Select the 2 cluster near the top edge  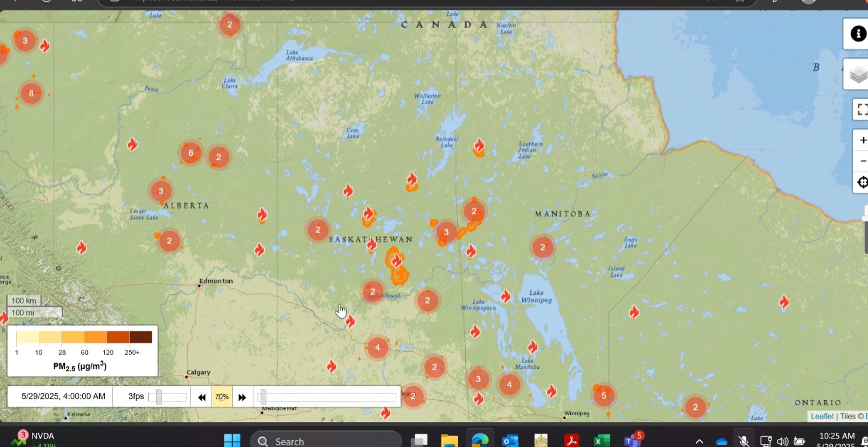pos(229,25)
